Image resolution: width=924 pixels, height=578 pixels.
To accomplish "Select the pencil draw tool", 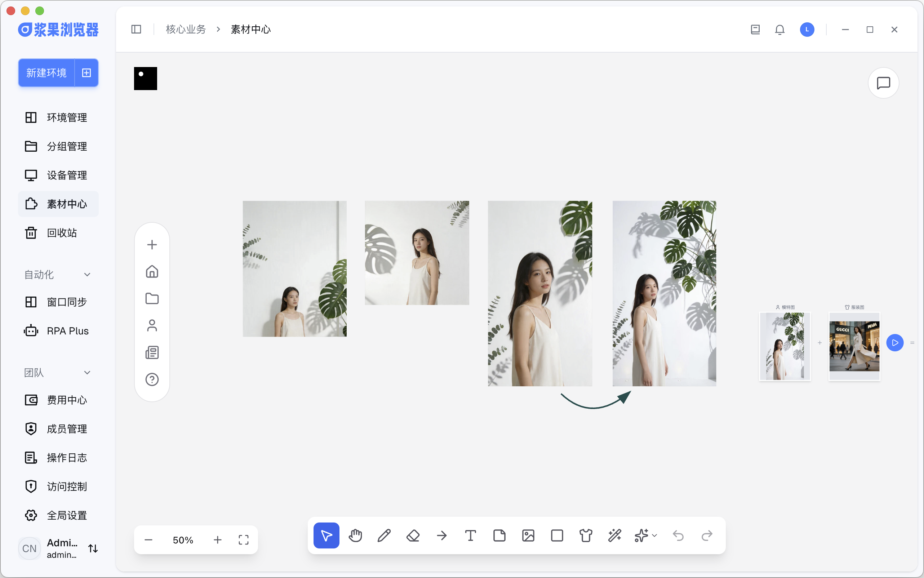I will [x=384, y=535].
